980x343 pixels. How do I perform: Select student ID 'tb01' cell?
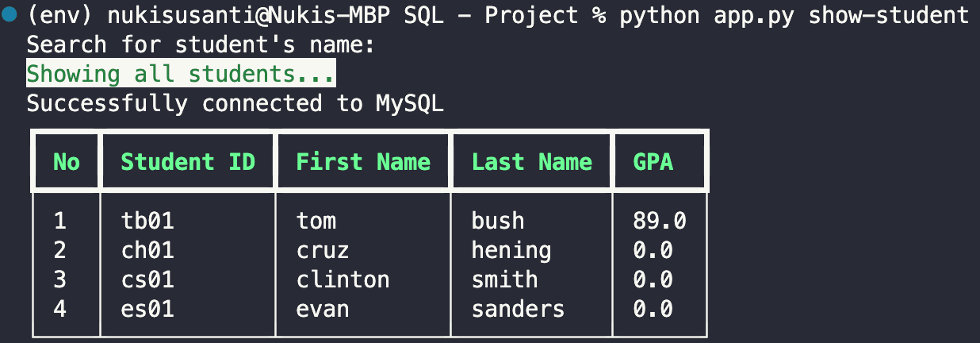[147, 221]
